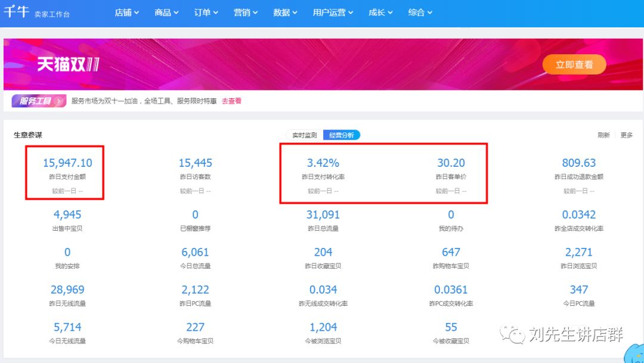Open the 今购物车宝贝 count 227
This screenshot has width=644, height=363.
[195, 327]
